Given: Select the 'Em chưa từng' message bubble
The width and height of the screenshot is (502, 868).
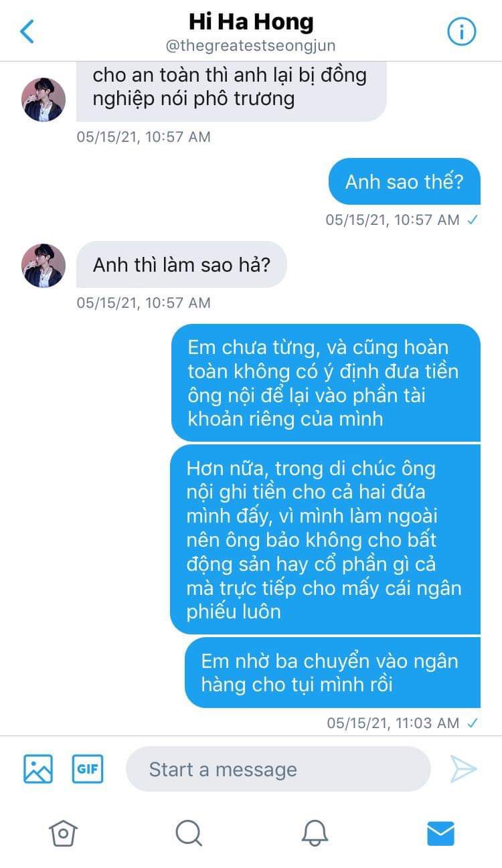Looking at the screenshot, I should coord(326,383).
